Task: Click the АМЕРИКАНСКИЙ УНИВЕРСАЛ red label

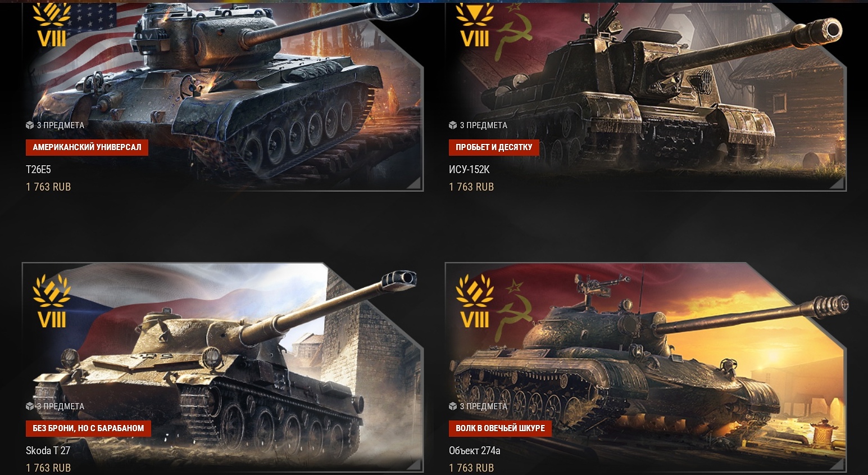Action: click(x=87, y=147)
